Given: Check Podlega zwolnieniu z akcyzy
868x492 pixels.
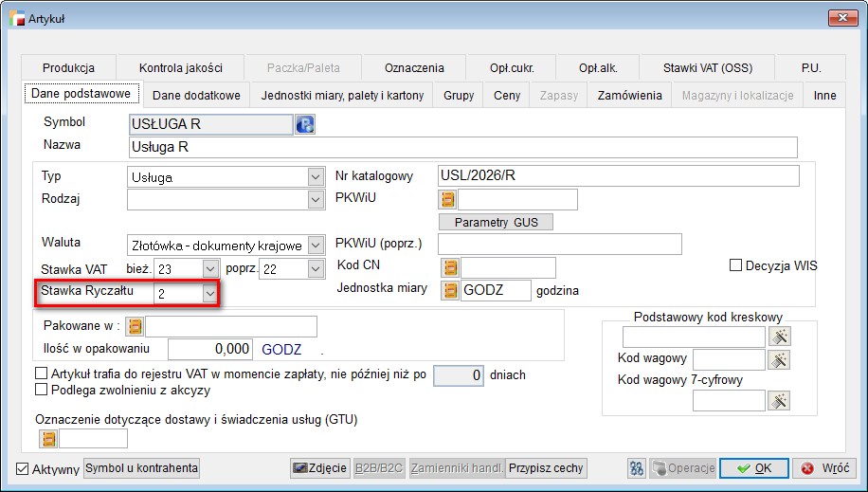Looking at the screenshot, I should point(41,390).
